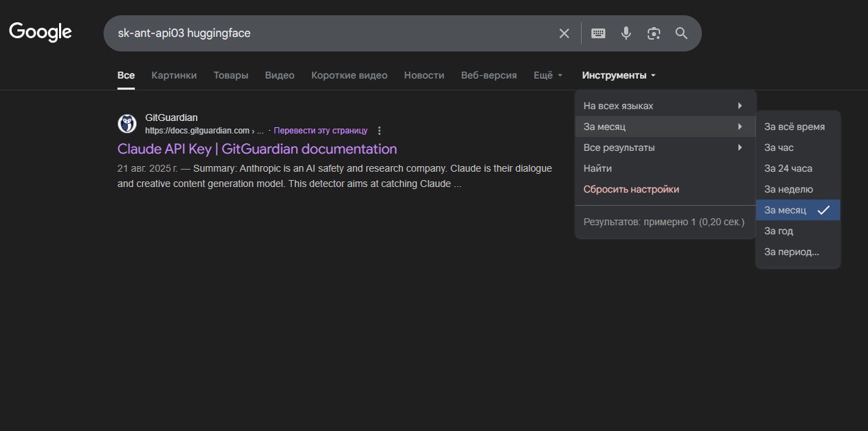Select "За 24 часа" time range
This screenshot has height=431, width=868.
(x=788, y=168)
